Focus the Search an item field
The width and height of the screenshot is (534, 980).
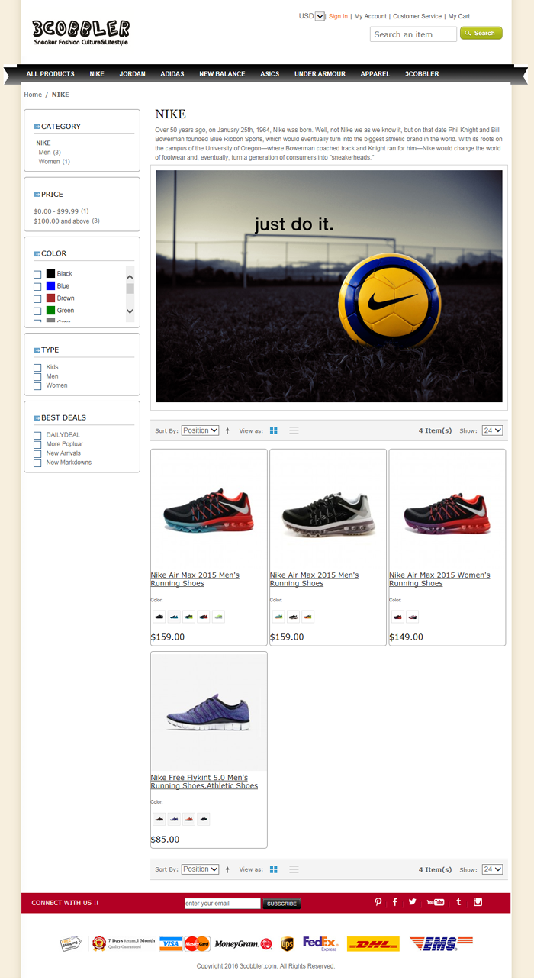click(413, 34)
